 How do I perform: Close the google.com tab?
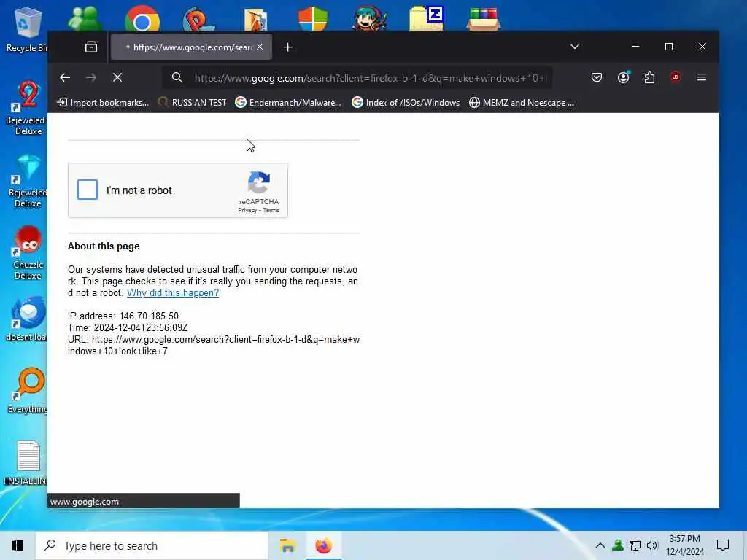pos(260,47)
